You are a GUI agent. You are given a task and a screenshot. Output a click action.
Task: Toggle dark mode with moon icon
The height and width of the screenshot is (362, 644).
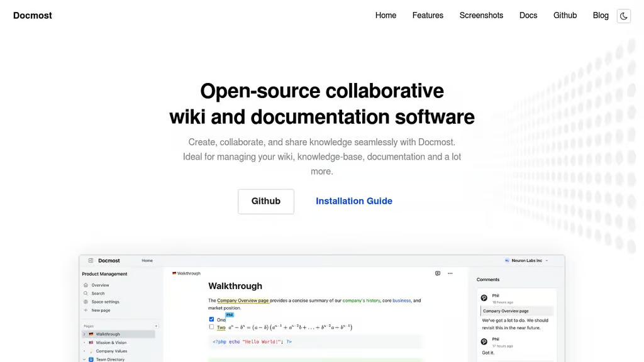pos(623,16)
